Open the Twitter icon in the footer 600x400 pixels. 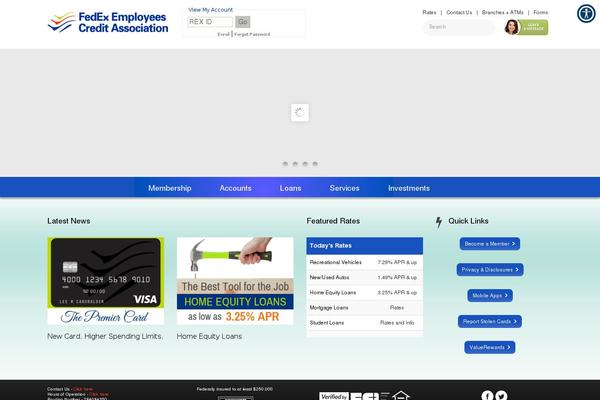(501, 395)
